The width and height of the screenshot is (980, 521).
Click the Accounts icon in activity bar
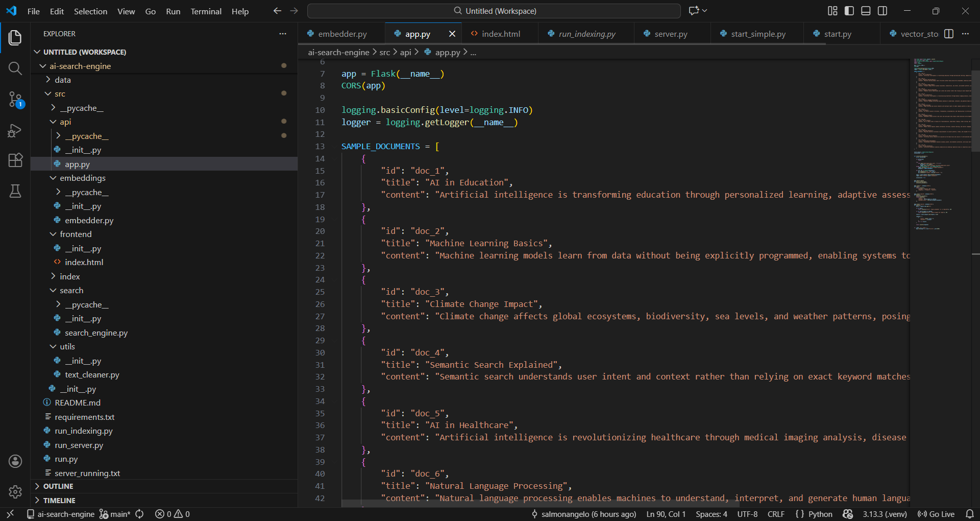15,461
